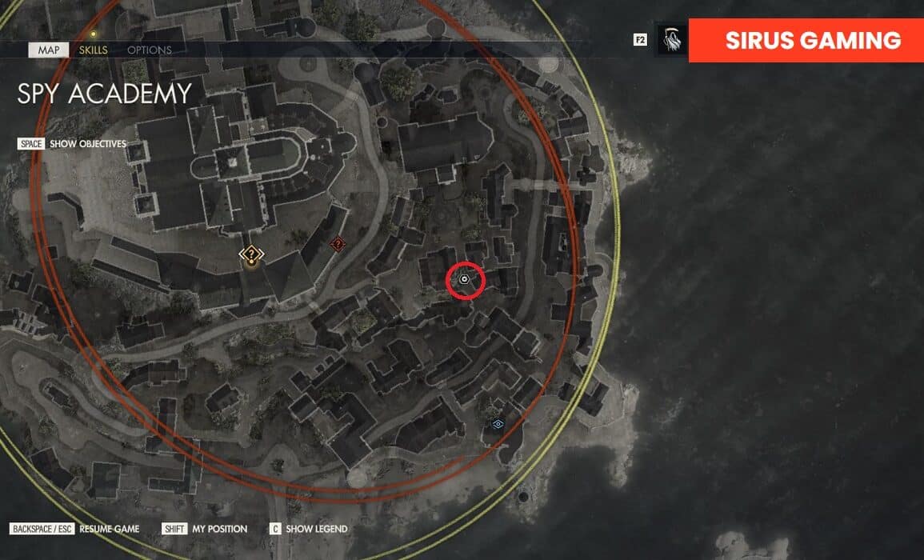
Task: Click the Sirus Gaming banner
Action: (806, 40)
